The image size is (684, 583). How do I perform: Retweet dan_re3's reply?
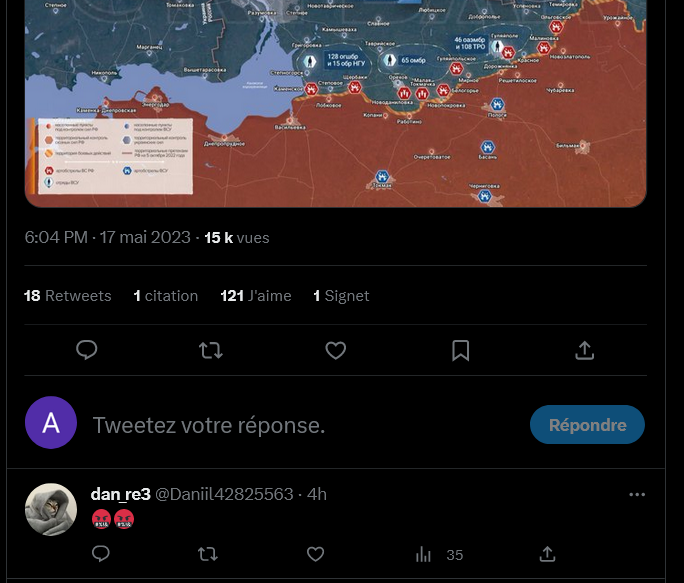click(208, 554)
